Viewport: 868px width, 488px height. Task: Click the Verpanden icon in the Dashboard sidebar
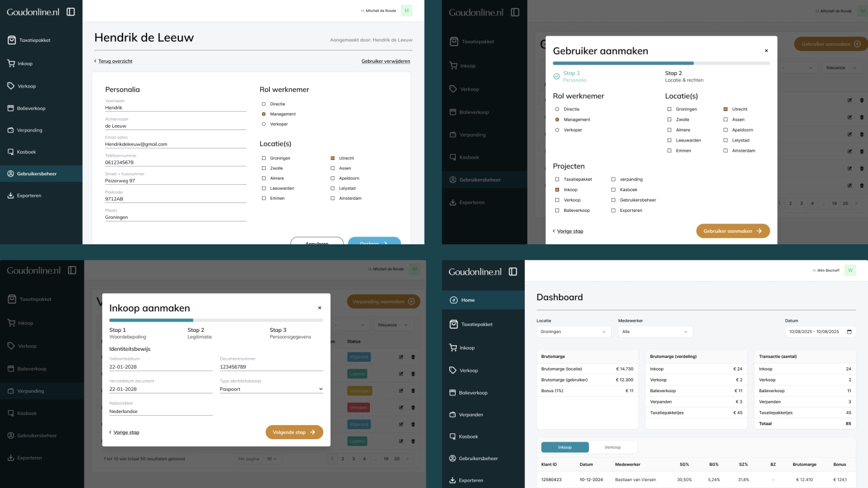click(x=454, y=414)
